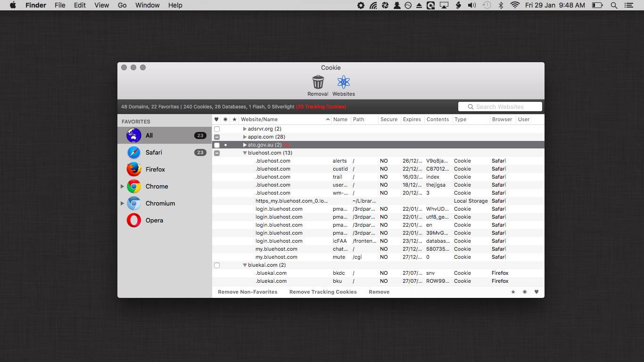Viewport: 644px width, 362px height.
Task: Collapse the bluekai.com domain row
Action: [x=245, y=265]
